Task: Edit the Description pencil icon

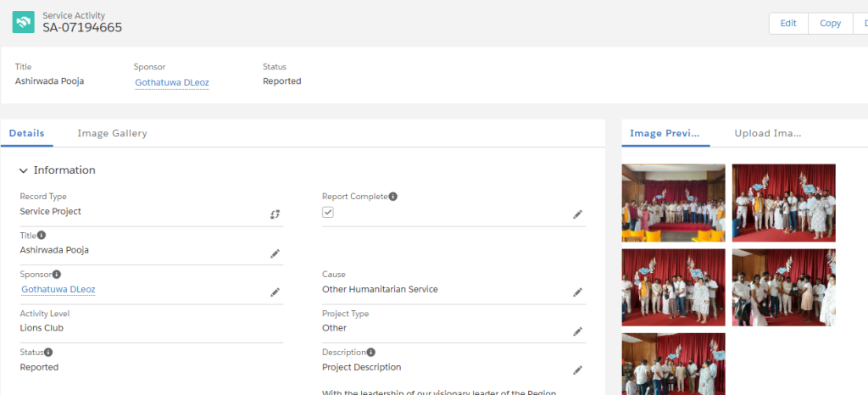Action: (x=578, y=370)
